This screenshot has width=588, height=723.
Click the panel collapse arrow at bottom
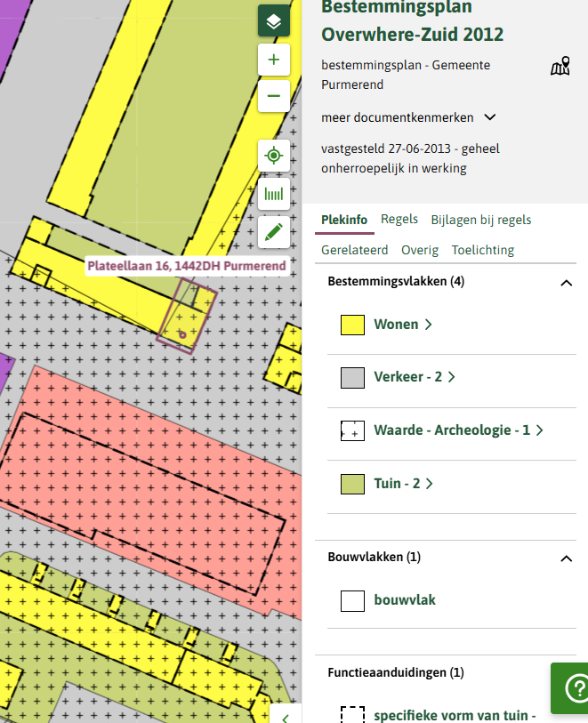pyautogui.click(x=286, y=715)
